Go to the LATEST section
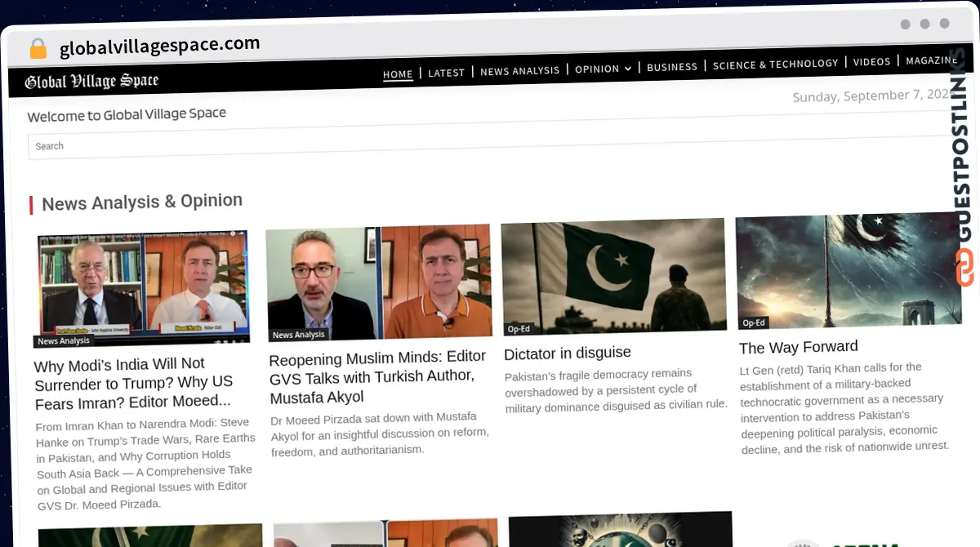980x547 pixels. click(x=446, y=73)
